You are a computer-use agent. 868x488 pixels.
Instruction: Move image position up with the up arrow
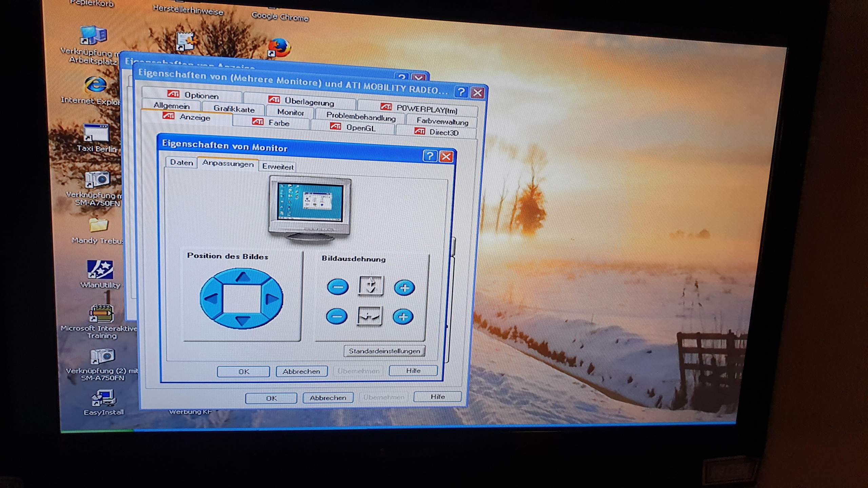243,277
